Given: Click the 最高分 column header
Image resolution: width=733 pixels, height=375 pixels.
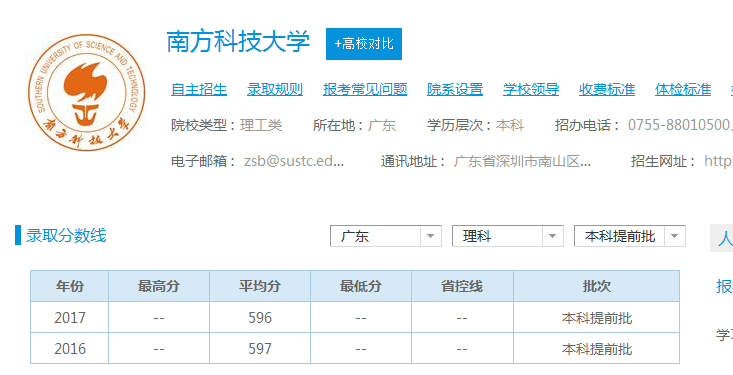Looking at the screenshot, I should [159, 286].
